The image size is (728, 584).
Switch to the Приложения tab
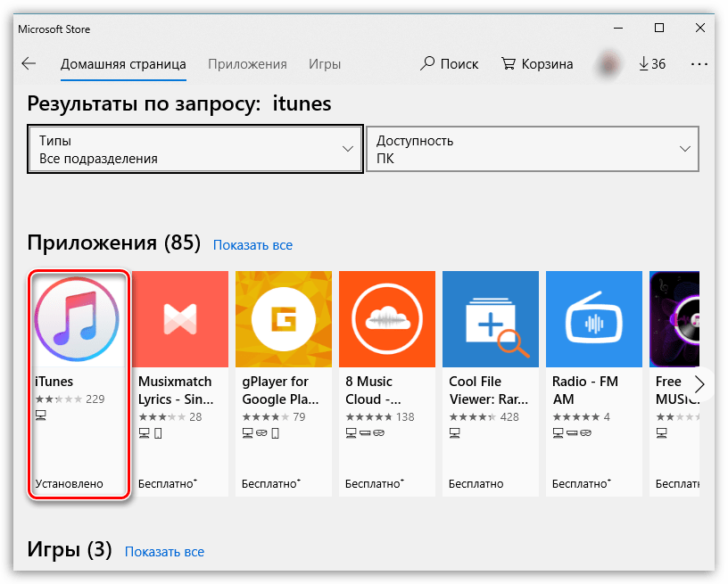pyautogui.click(x=247, y=64)
